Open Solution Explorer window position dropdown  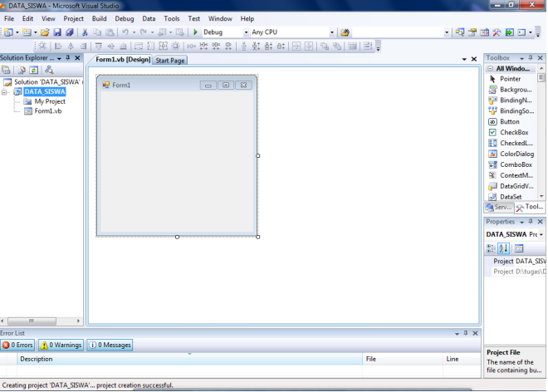pos(59,58)
